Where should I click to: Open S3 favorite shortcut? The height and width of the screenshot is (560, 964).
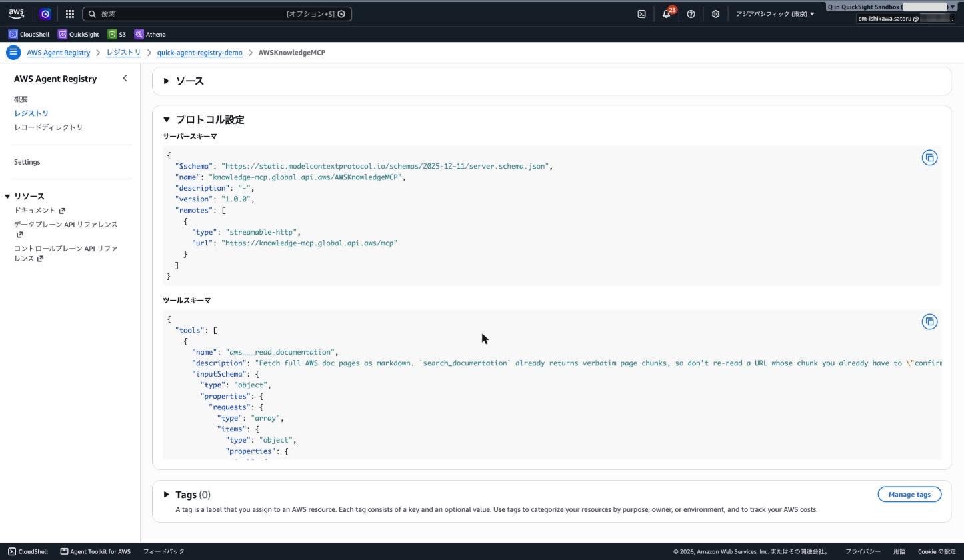click(117, 34)
